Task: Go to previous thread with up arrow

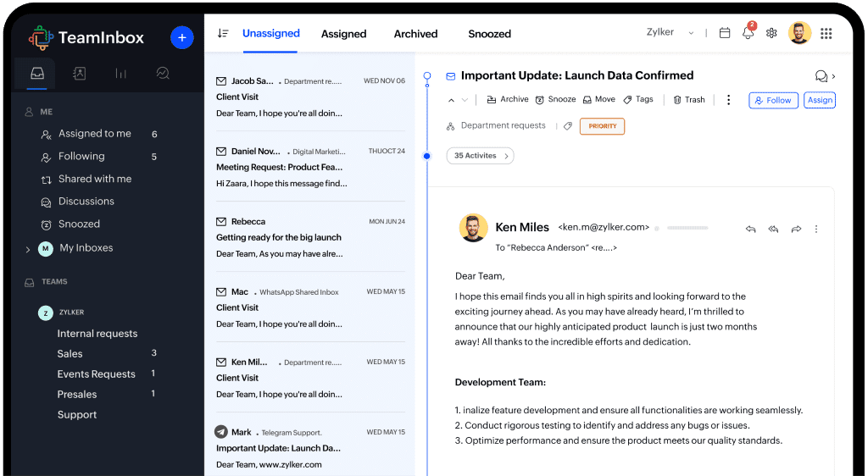Action: tap(451, 100)
